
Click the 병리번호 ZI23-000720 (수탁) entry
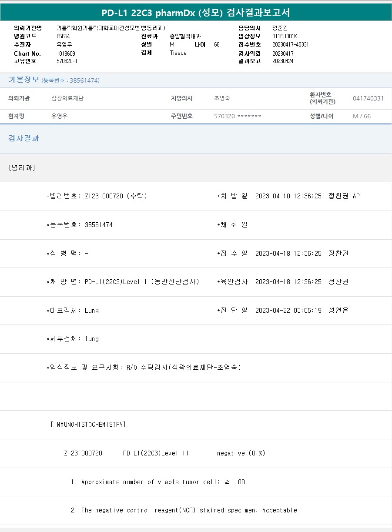click(x=116, y=196)
